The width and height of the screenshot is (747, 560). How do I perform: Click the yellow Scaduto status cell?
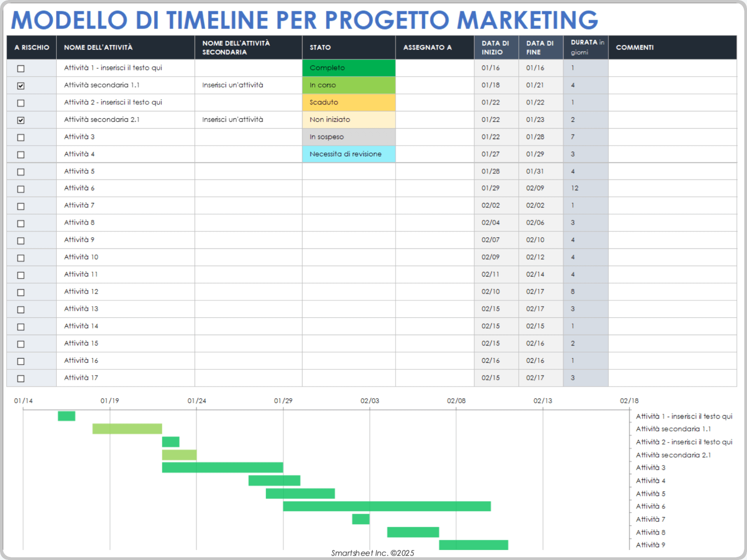[x=349, y=102]
